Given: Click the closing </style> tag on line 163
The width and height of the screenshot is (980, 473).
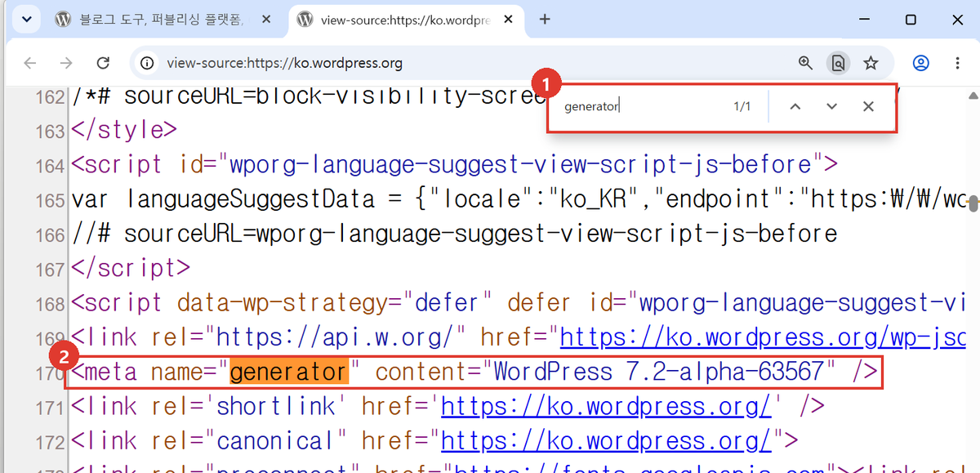Looking at the screenshot, I should coord(124,131).
